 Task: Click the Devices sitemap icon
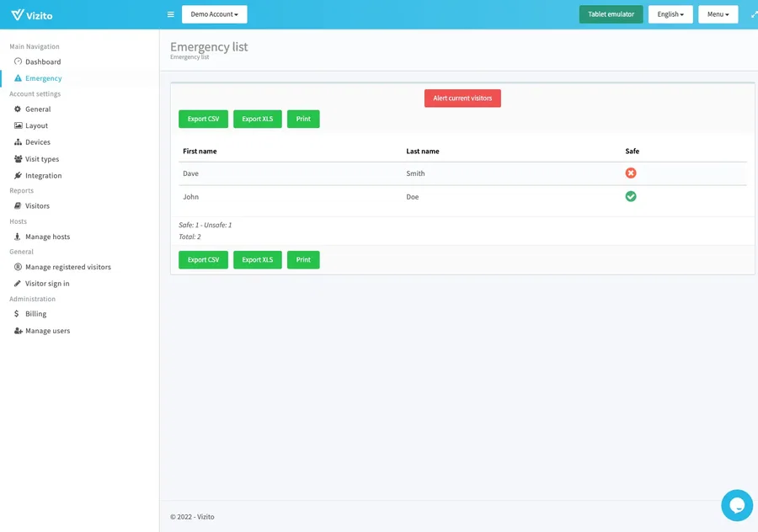(18, 142)
